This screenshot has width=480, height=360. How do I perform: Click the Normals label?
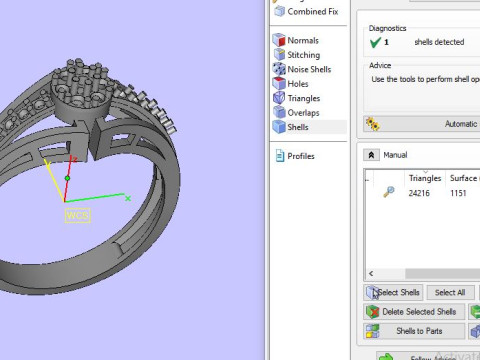coord(303,41)
